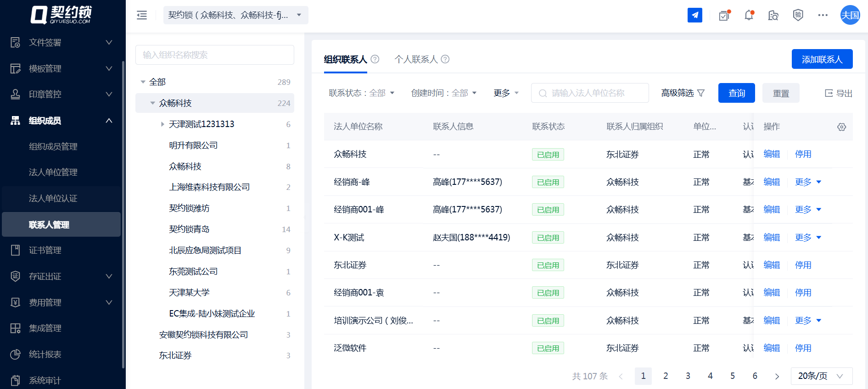Click the 查询 search button
This screenshot has width=868, height=389.
coord(736,93)
